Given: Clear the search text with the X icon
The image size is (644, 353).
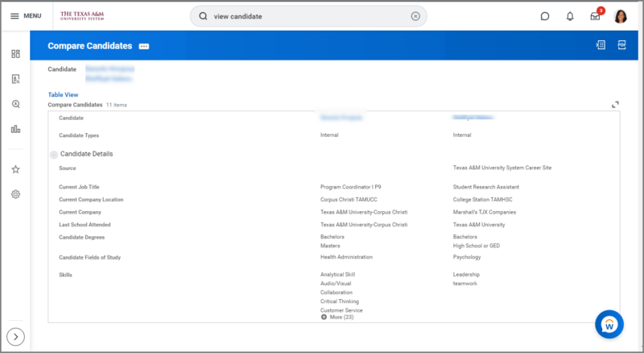Looking at the screenshot, I should (x=415, y=16).
